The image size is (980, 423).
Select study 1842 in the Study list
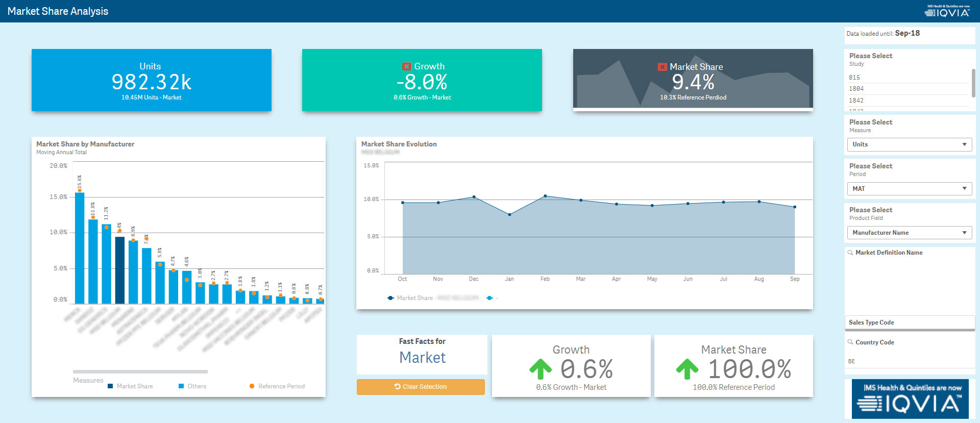coord(856,101)
